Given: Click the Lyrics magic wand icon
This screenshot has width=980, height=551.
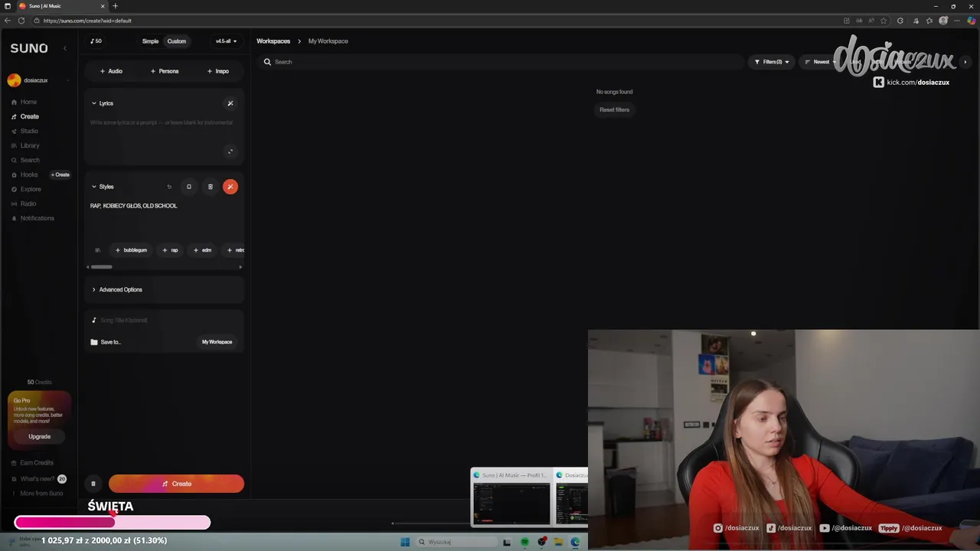Looking at the screenshot, I should (230, 103).
